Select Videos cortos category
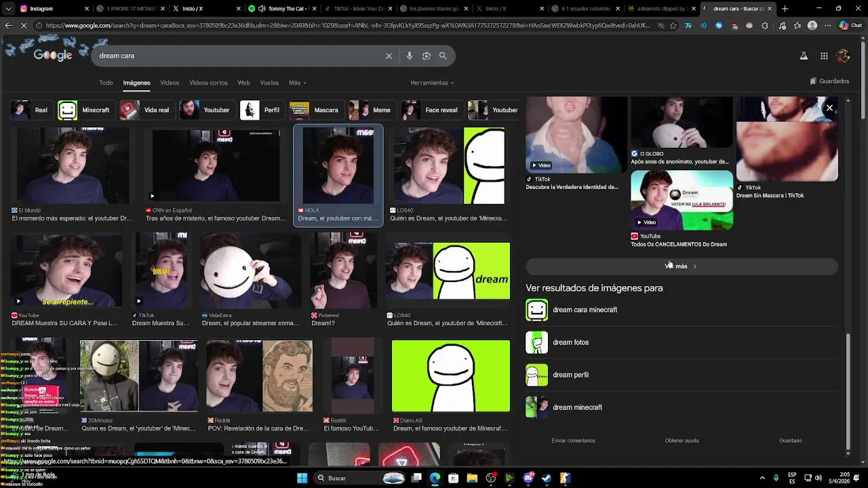Viewport: 868px width, 488px height. (208, 83)
